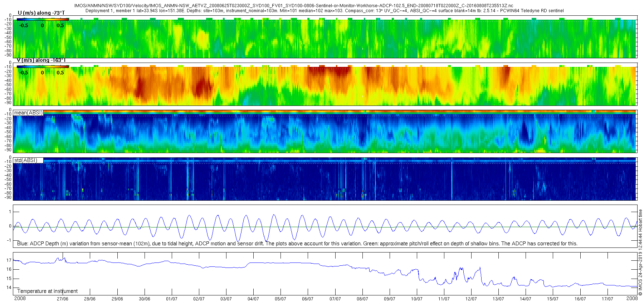Click the '03/07' date tick label

[226, 299]
